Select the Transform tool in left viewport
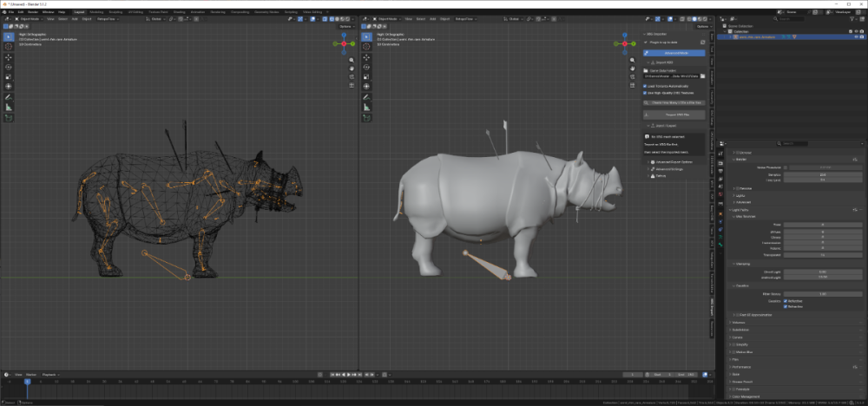This screenshot has width=868, height=406. click(x=9, y=86)
